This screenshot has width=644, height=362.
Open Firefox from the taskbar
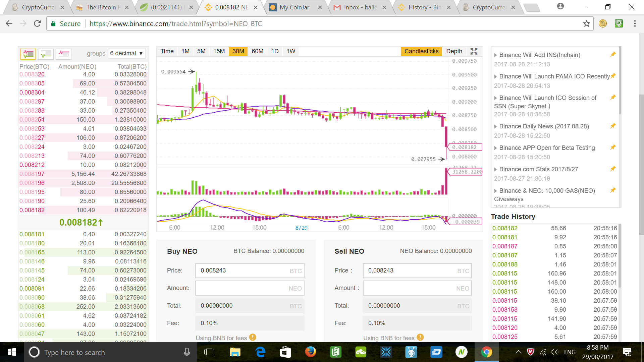point(310,352)
